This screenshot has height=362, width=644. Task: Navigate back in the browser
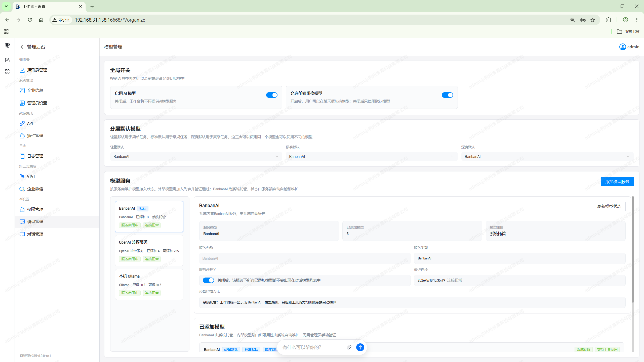[7, 20]
